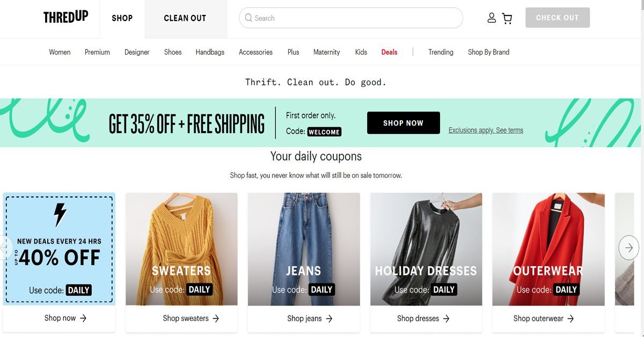Click the arrow beside Shop sweaters
Viewport: 644px width, 337px height.
point(216,318)
